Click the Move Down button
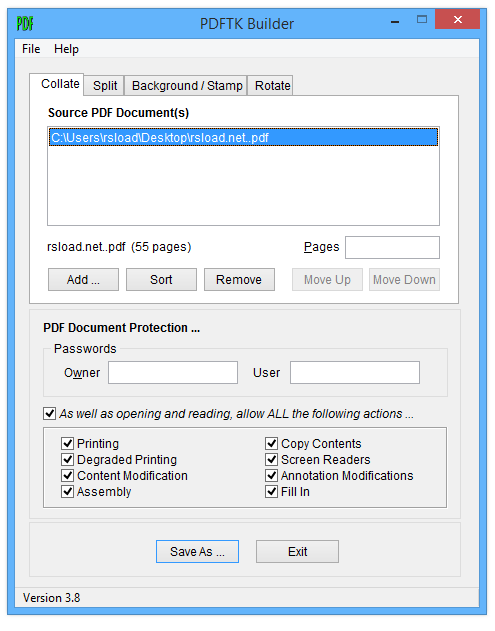The image size is (495, 631). (x=404, y=280)
